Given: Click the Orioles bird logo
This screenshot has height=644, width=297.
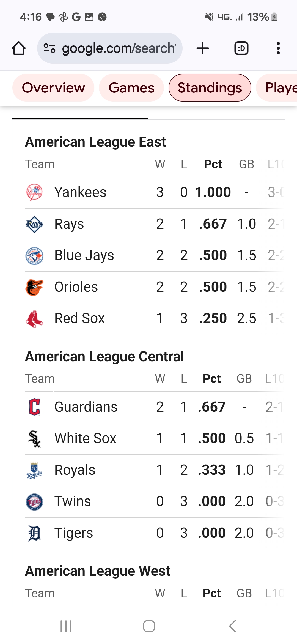Looking at the screenshot, I should tap(34, 287).
